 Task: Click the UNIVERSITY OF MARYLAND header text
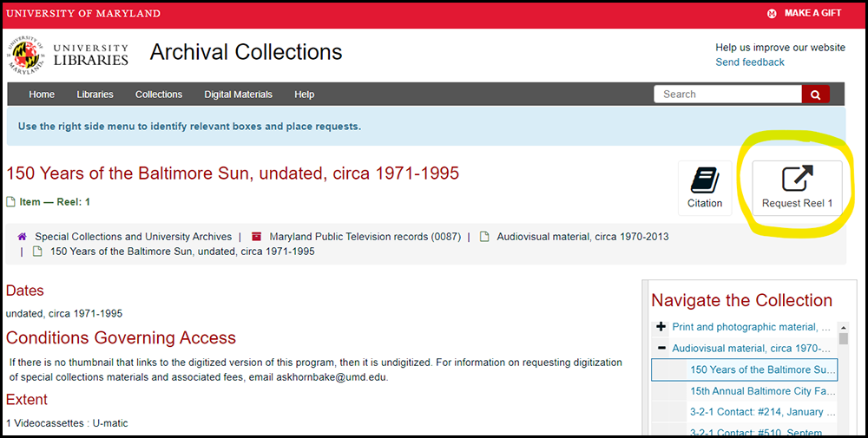(83, 13)
